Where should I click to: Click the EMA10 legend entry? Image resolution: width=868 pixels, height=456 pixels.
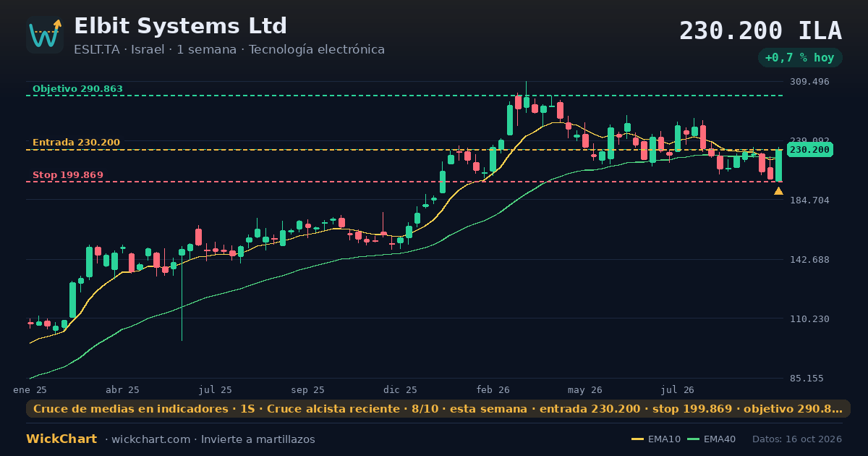656,439
